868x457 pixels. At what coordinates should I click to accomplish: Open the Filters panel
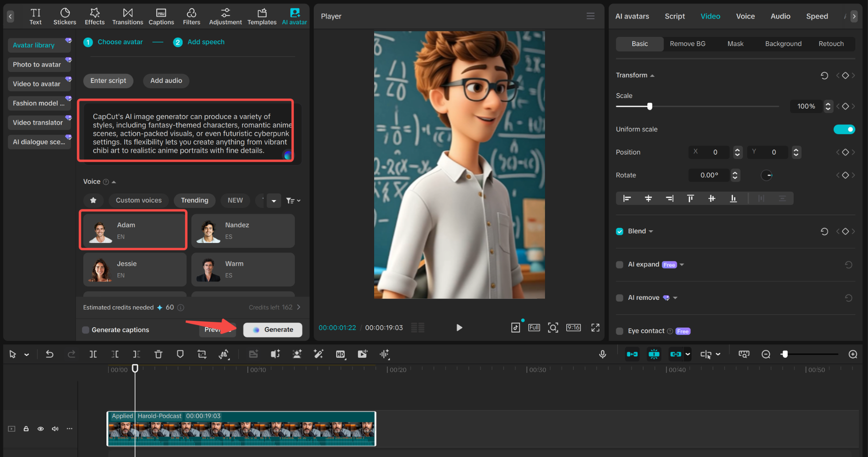point(191,16)
